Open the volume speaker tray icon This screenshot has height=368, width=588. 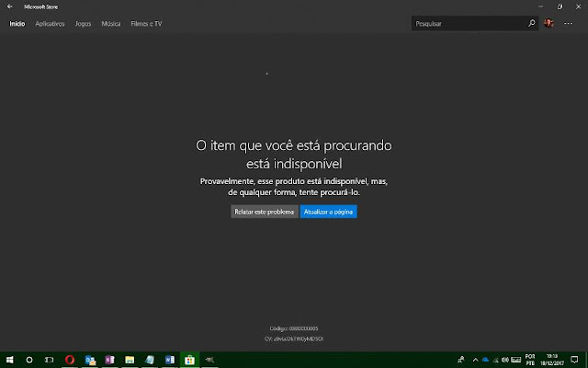click(505, 360)
